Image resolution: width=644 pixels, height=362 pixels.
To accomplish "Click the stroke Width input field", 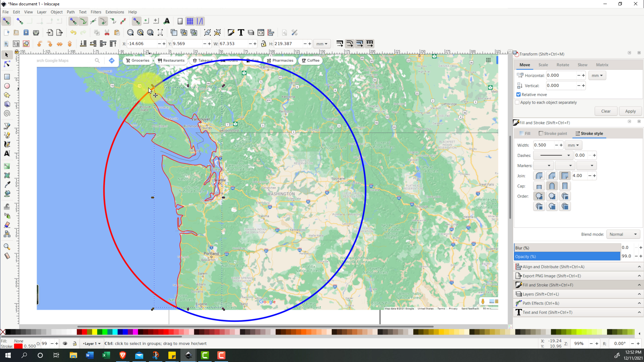I will [x=543, y=145].
